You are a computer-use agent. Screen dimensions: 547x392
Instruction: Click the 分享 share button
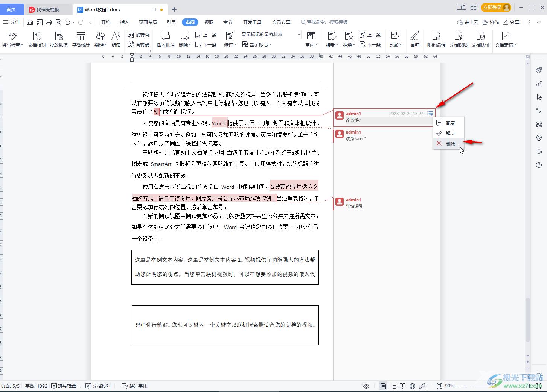[x=511, y=22]
